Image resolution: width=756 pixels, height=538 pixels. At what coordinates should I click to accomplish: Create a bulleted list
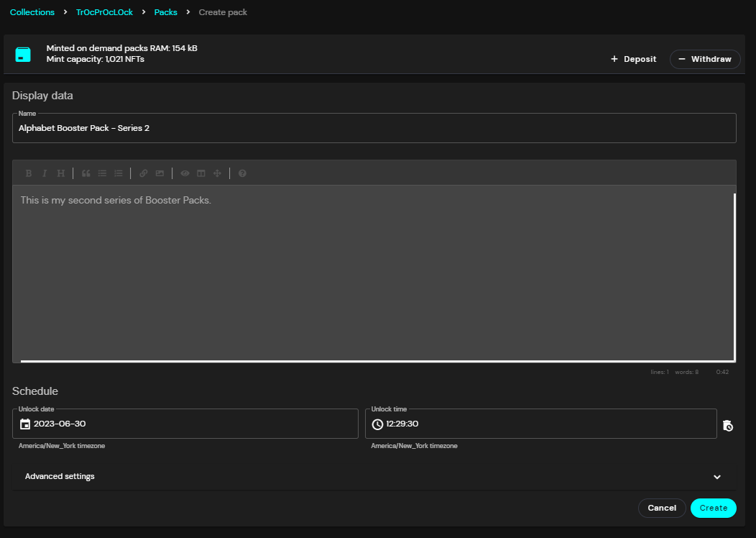coord(102,173)
